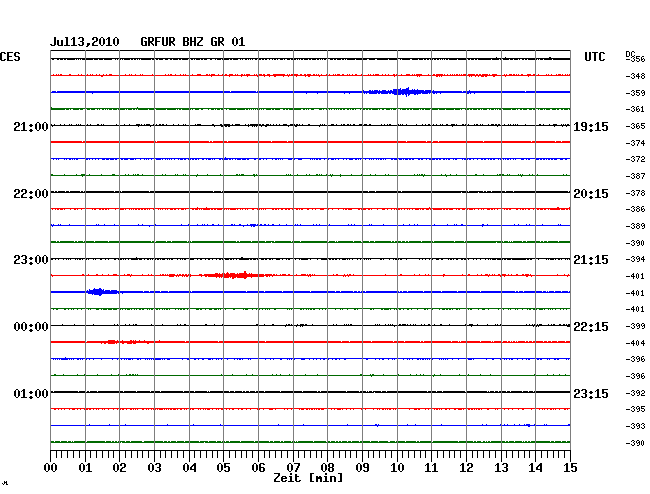Select minute tick label 13 on x-axis
Viewport: 650px width, 494px height.
click(501, 468)
